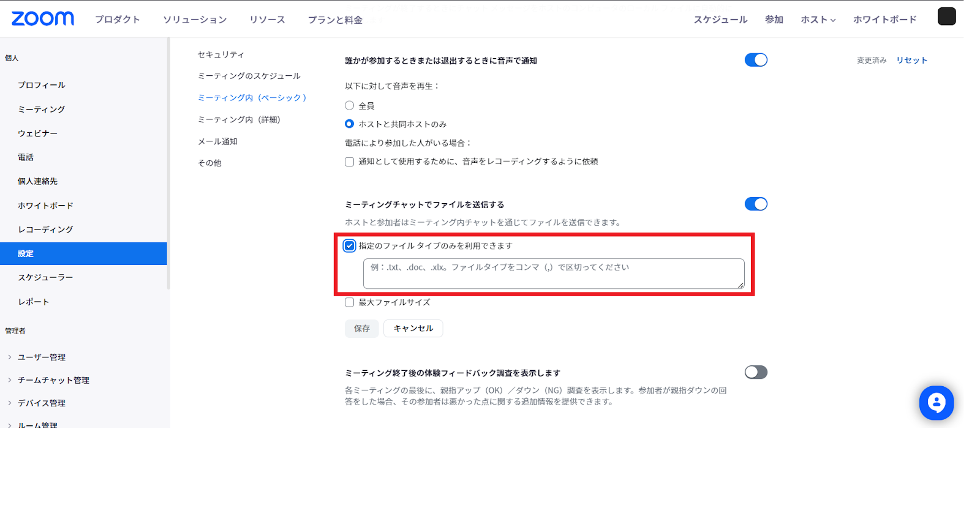This screenshot has width=980, height=519.
Task: Expand ユーザー管理 in the sidebar
Action: 41,357
